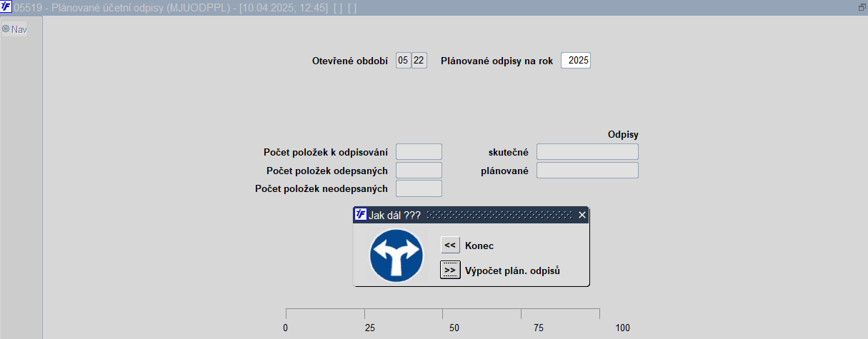
Task: Click the plánované depreciation field
Action: [x=587, y=170]
